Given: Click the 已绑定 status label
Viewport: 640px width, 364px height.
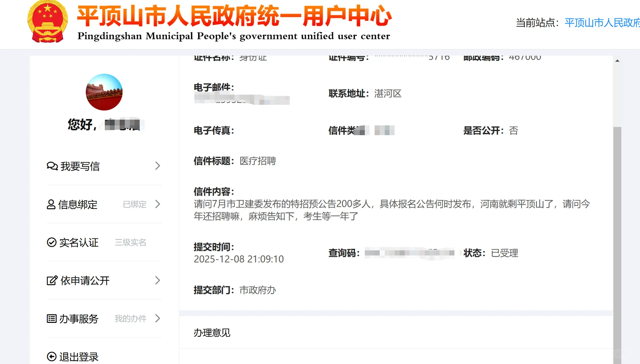Looking at the screenshot, I should click(135, 204).
